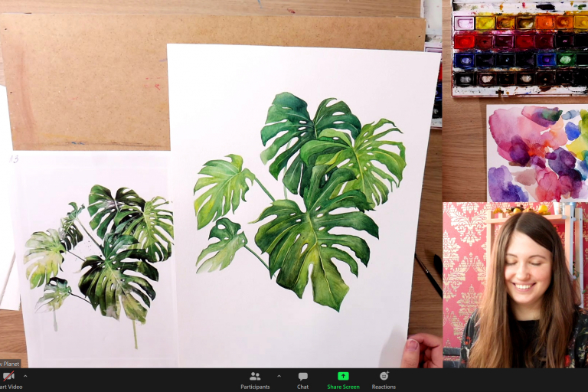Pick the bright red paint pan
This screenshot has height=392, width=588.
pos(465,41)
